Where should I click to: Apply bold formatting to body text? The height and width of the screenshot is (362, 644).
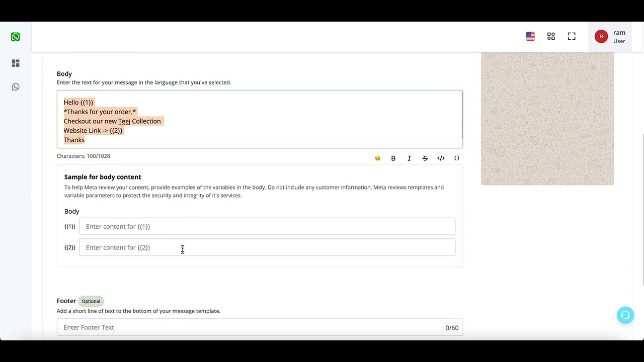tap(393, 158)
